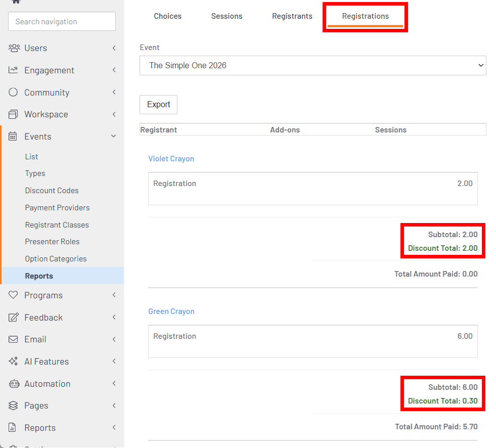Click the Engagement chart icon
The height and width of the screenshot is (448, 496).
coord(14,70)
